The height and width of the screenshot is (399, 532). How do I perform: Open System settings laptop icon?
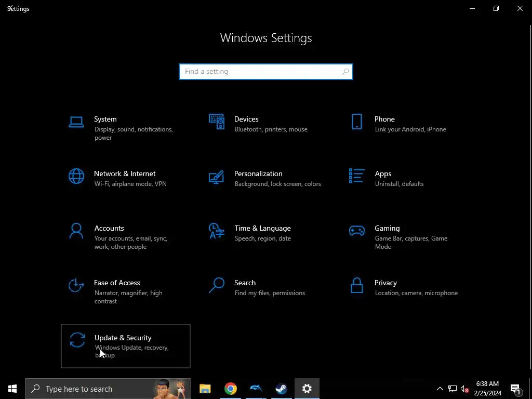76,122
